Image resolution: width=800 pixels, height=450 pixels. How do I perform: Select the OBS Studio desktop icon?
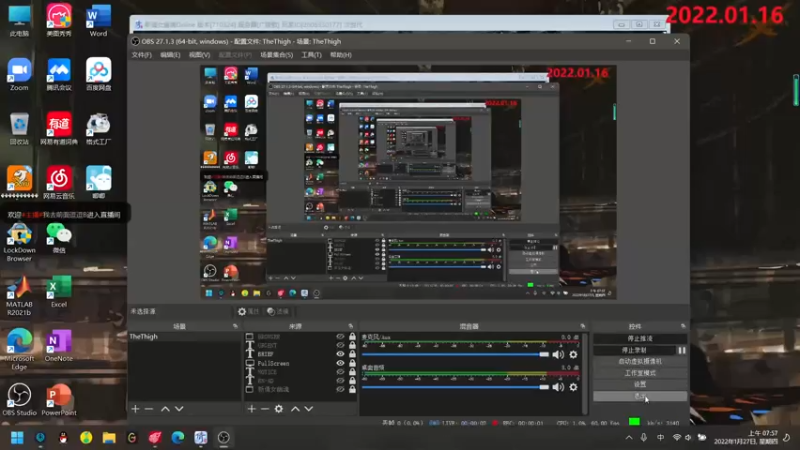pos(19,399)
